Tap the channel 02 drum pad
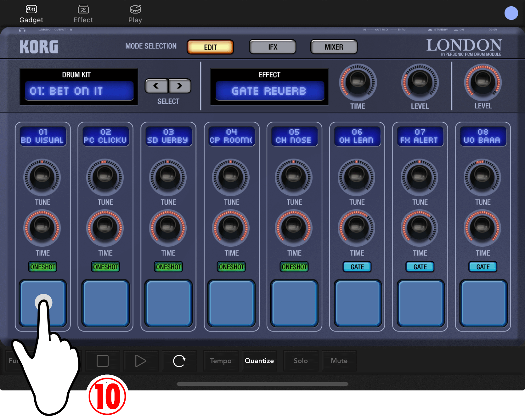This screenshot has height=420, width=525. [x=106, y=304]
